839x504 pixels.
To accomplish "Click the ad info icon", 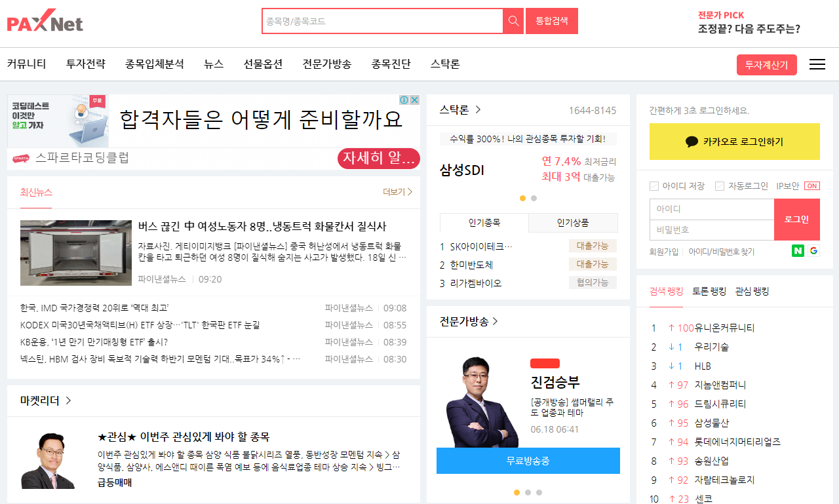I will click(404, 100).
